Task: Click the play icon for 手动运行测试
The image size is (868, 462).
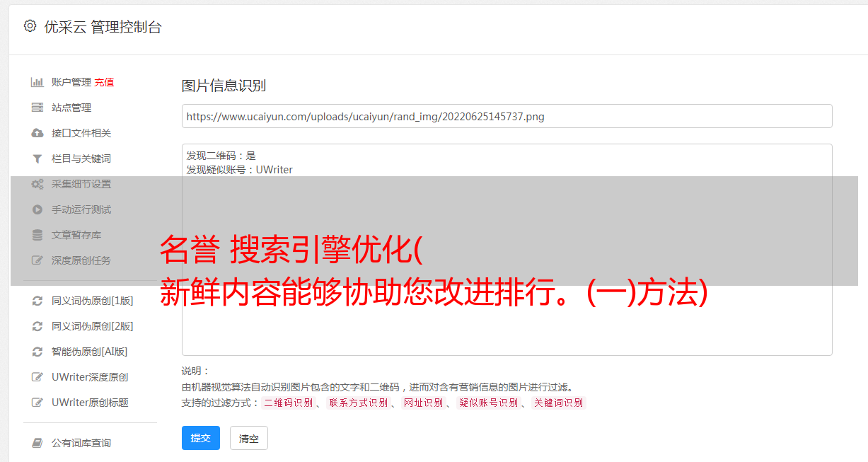Action: tap(37, 209)
